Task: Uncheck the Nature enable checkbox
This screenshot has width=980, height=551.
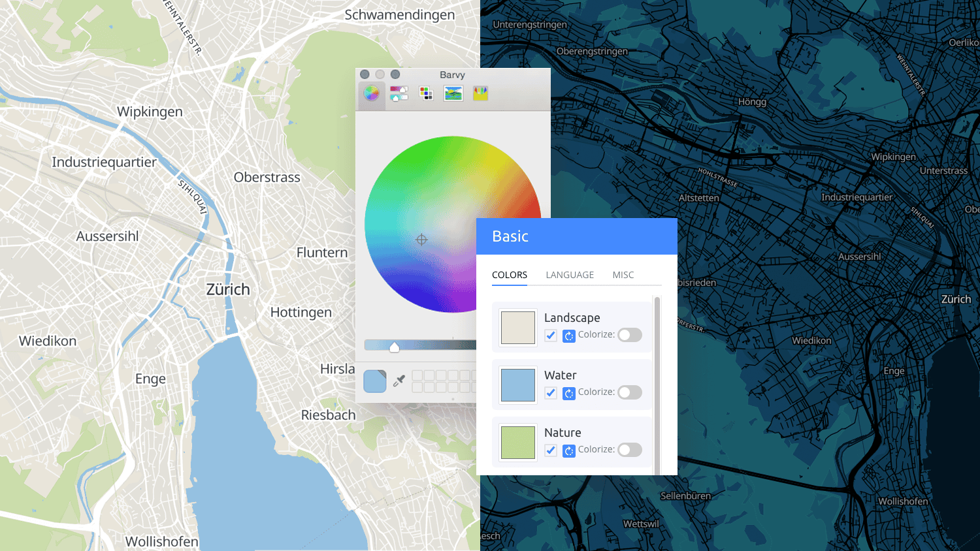Action: pos(551,450)
